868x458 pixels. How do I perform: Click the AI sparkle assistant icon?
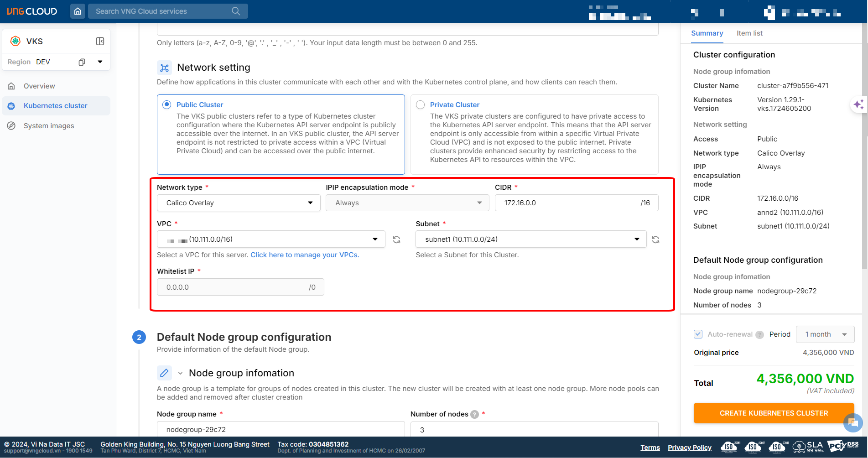click(858, 104)
